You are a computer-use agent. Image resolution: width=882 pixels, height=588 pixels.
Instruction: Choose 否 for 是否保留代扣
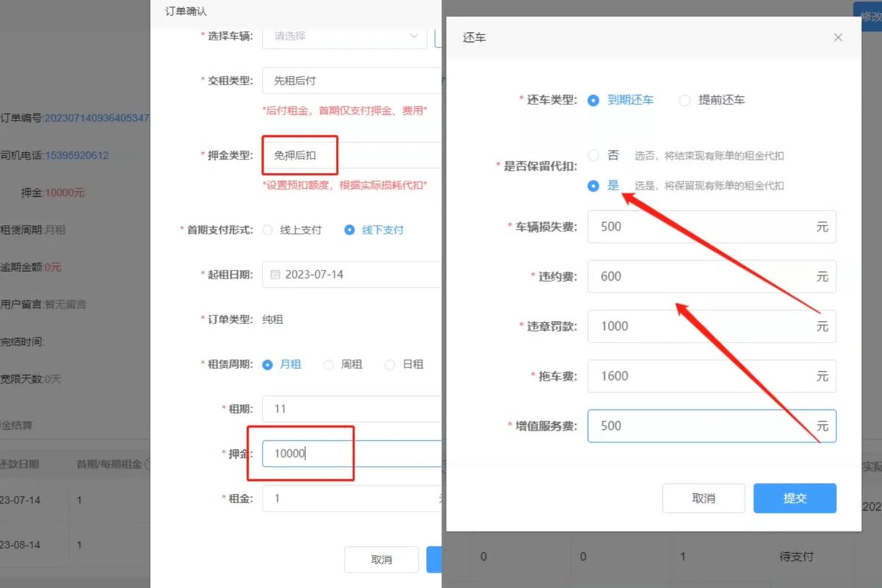(x=604, y=155)
